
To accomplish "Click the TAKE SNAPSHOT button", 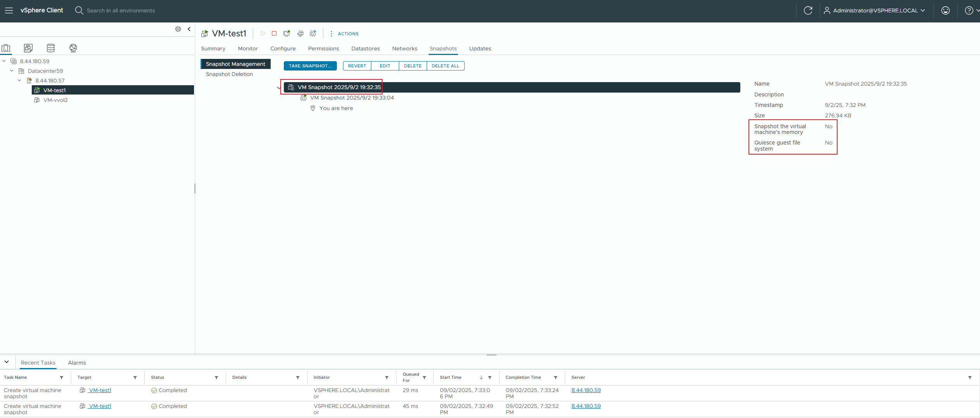I will [310, 66].
